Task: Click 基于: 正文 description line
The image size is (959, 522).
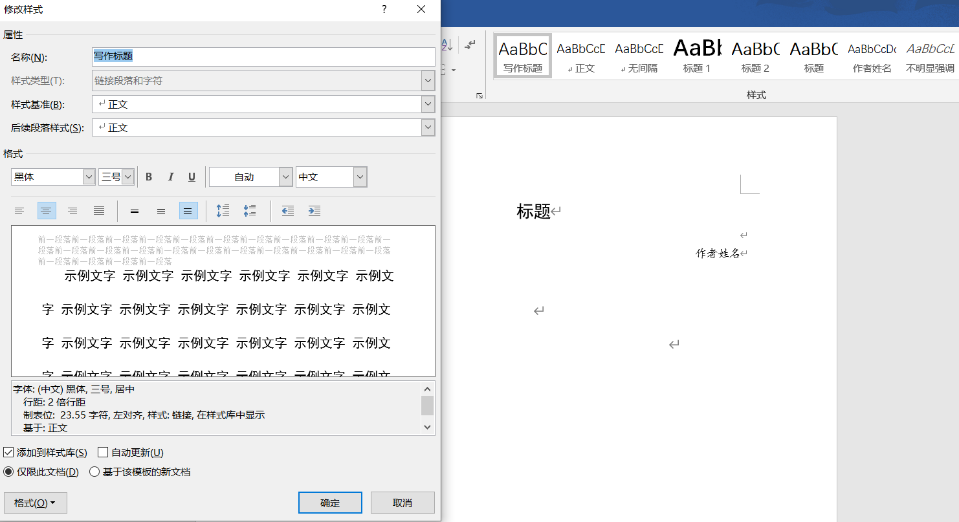Action: [x=45, y=428]
